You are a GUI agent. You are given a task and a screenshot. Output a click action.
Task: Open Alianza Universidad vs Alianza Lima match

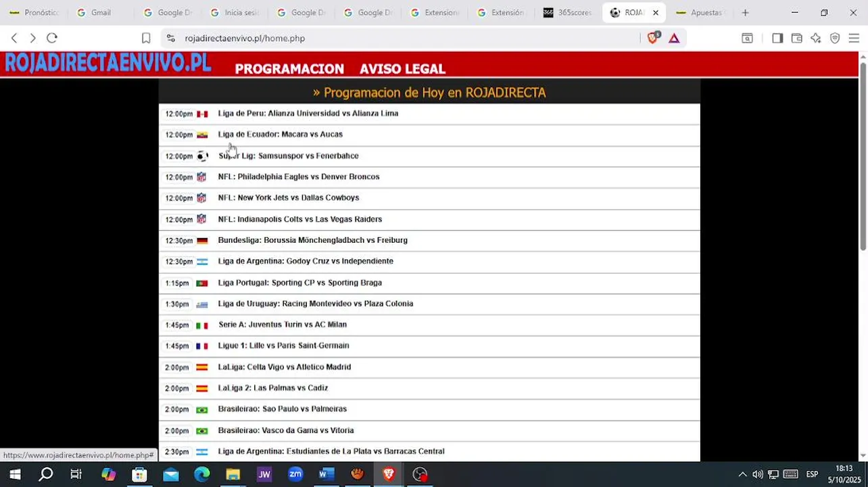(308, 114)
